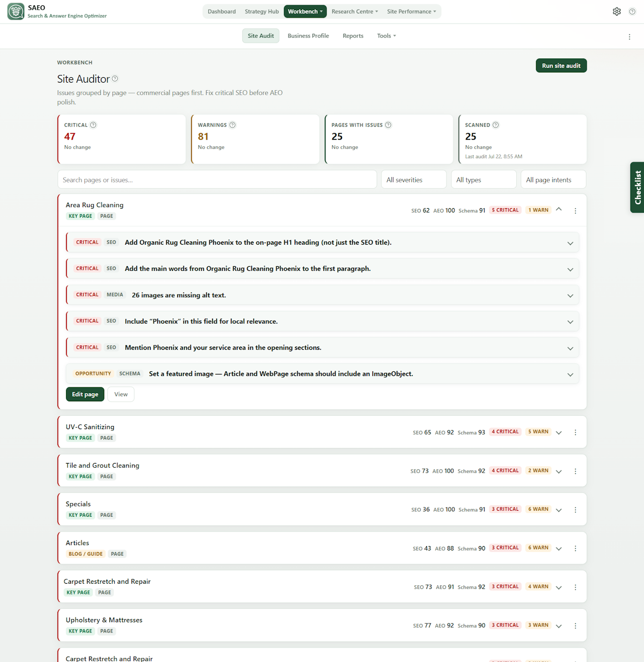Expand the Tile and Grout Cleaning card
The width and height of the screenshot is (644, 662).
559,472
